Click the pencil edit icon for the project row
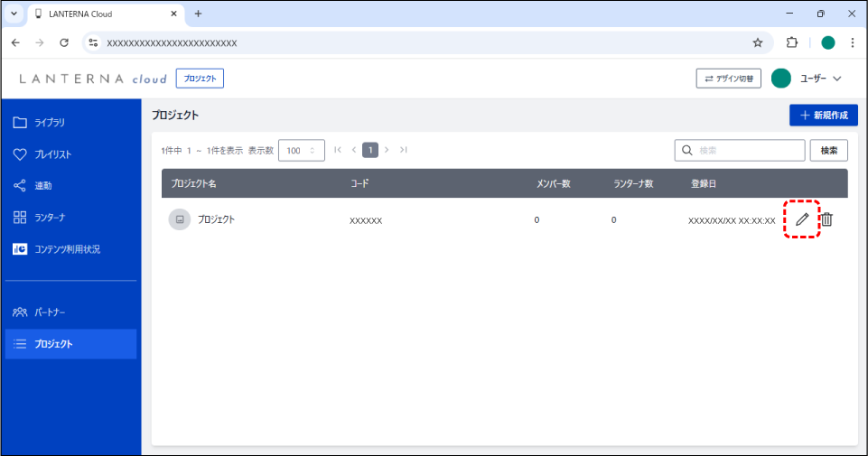Screen dimensions: 868x456 (x=801, y=219)
